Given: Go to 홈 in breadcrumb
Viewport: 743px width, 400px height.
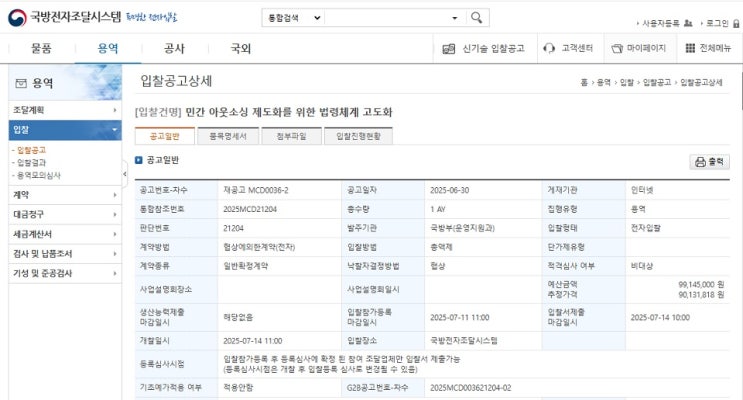Looking at the screenshot, I should click(584, 82).
